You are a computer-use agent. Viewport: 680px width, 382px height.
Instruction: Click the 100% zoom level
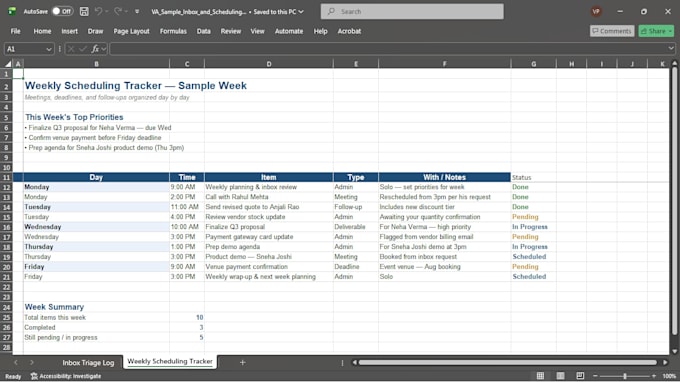click(669, 376)
